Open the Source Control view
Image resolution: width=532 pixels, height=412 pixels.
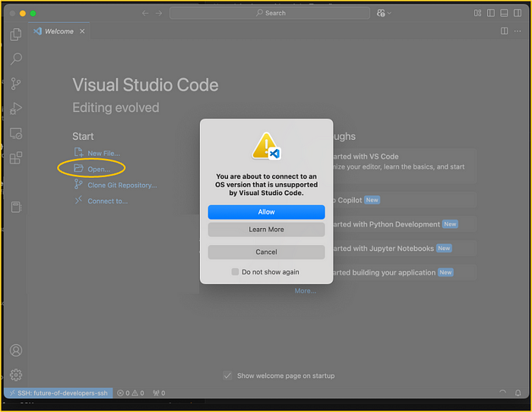coord(16,84)
